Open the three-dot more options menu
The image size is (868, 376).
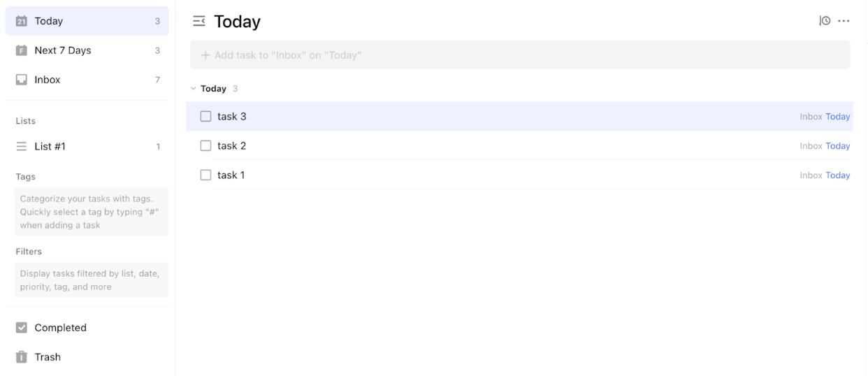[x=844, y=21]
